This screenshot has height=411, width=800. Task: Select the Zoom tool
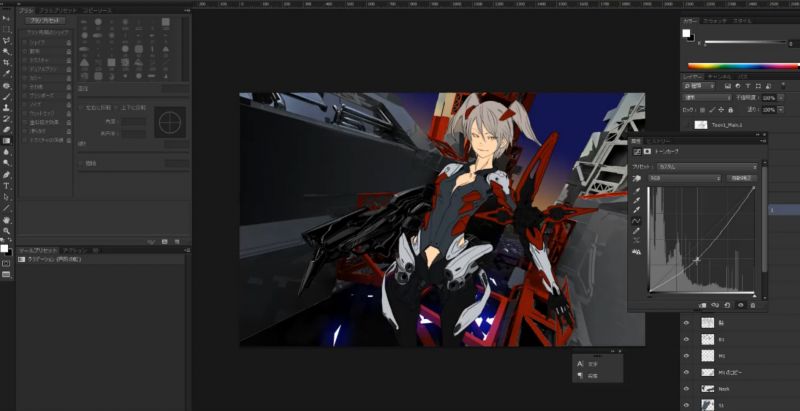[7, 231]
